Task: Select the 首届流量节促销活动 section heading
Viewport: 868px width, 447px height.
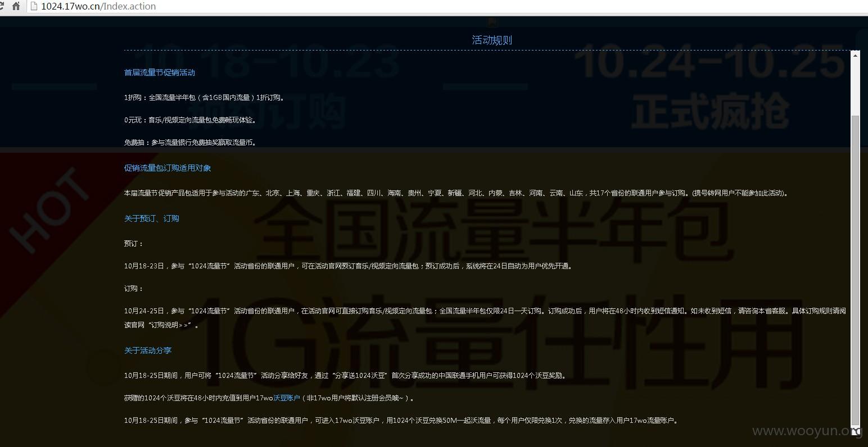Action: (160, 72)
